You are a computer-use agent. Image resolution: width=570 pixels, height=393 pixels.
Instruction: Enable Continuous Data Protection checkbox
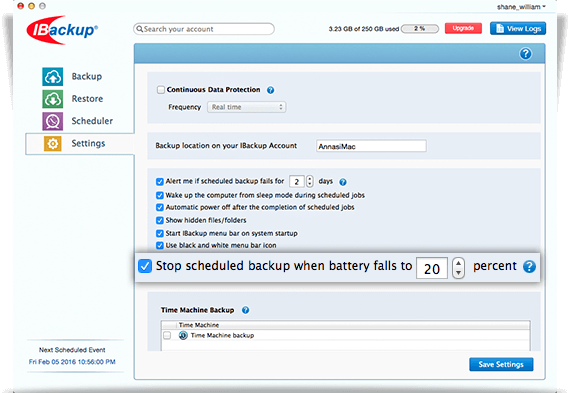pos(161,89)
